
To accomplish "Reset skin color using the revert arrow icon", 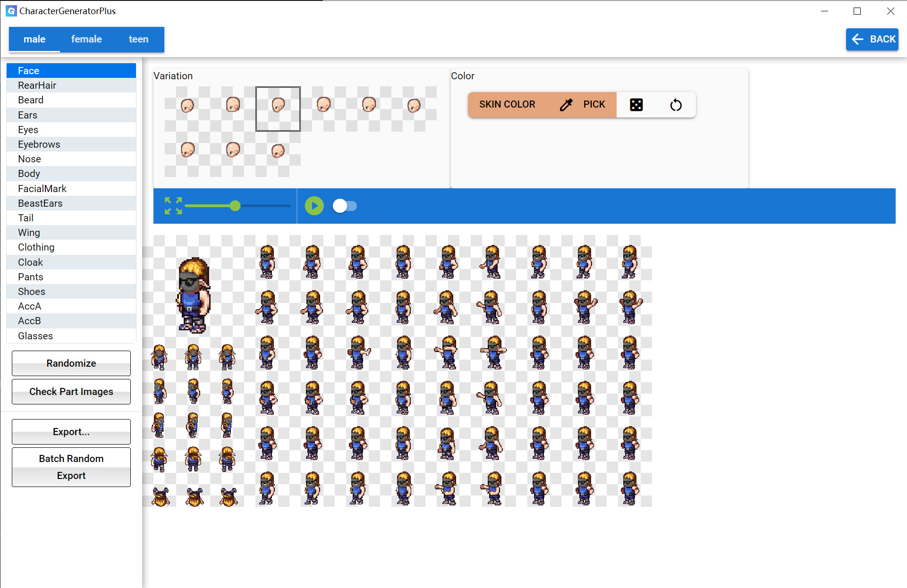I will (676, 105).
